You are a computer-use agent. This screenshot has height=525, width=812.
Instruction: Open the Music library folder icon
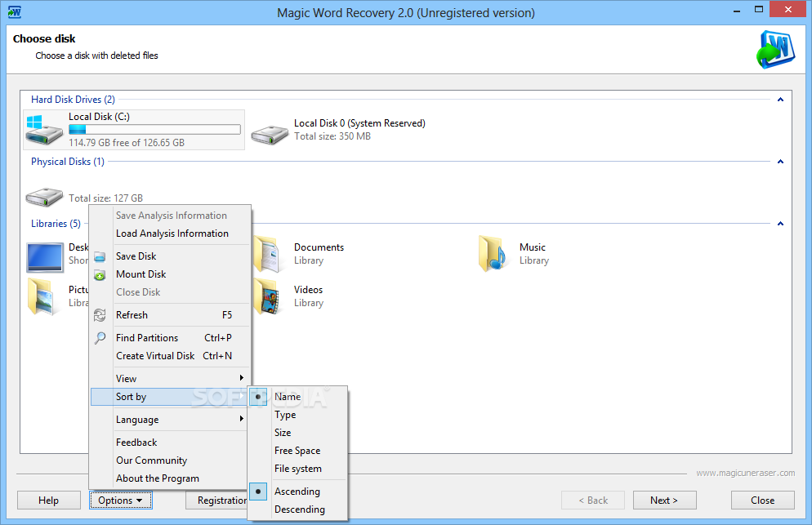click(x=493, y=254)
